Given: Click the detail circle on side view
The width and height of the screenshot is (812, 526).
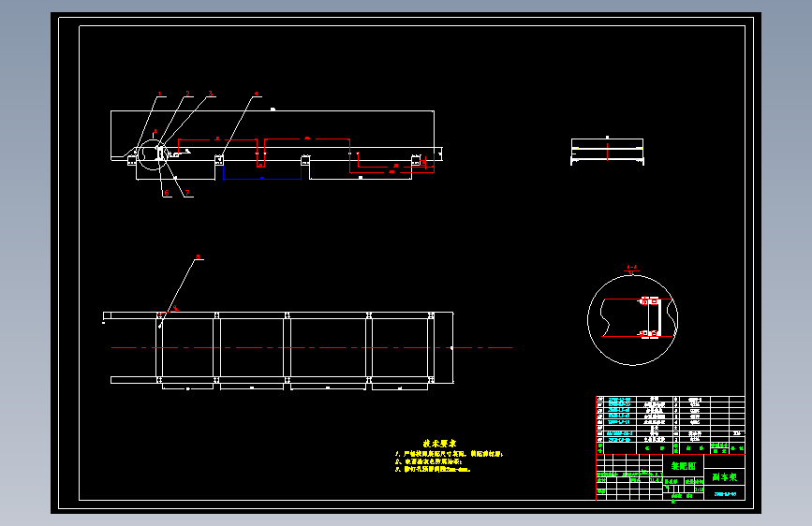Looking at the screenshot, I should pyautogui.click(x=153, y=154).
